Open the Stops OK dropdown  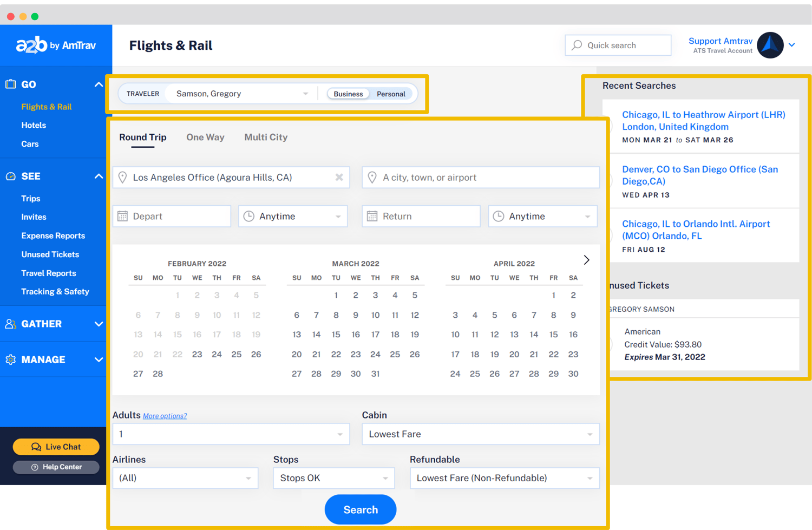click(333, 478)
